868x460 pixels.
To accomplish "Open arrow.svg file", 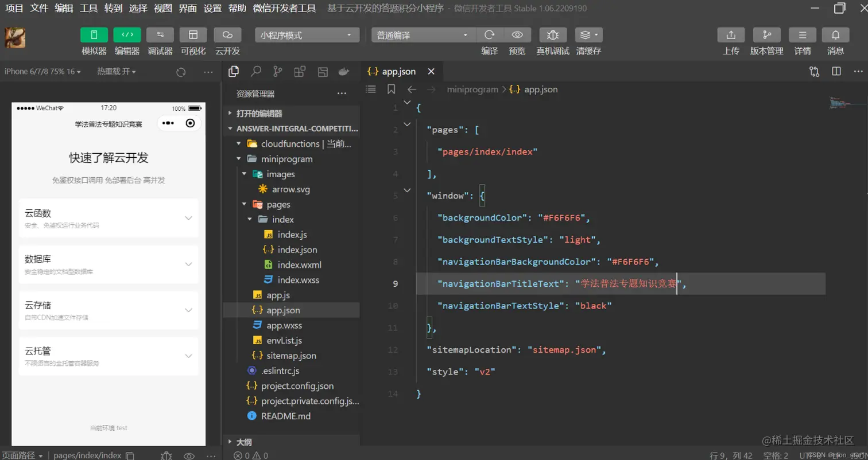I will (x=292, y=189).
